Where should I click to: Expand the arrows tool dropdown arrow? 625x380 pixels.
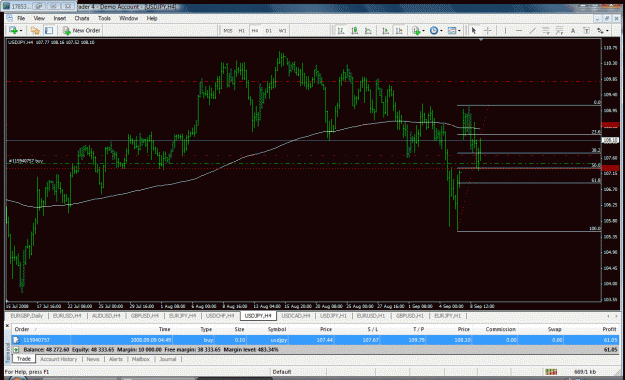coord(607,31)
